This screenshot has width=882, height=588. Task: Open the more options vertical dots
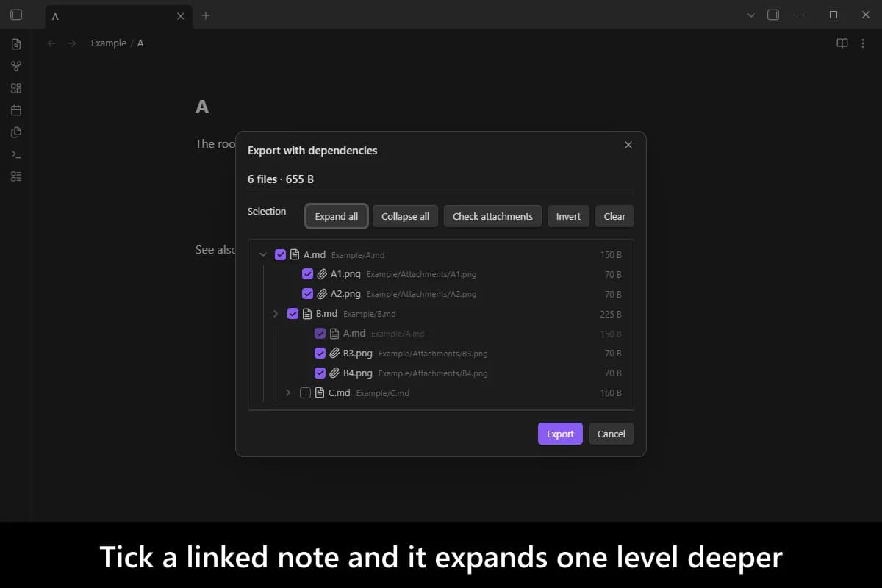(x=863, y=43)
